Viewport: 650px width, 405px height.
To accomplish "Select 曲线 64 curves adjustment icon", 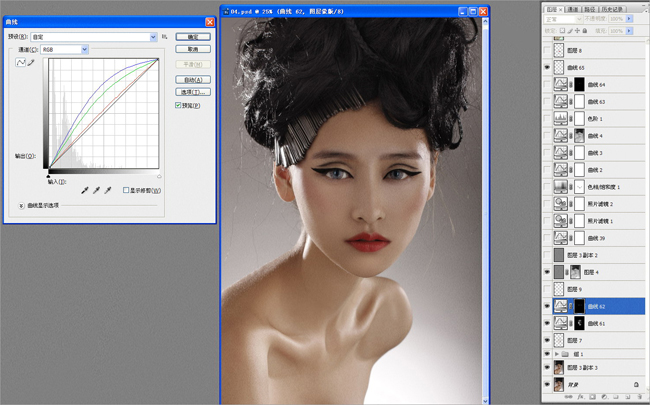I will tap(560, 85).
